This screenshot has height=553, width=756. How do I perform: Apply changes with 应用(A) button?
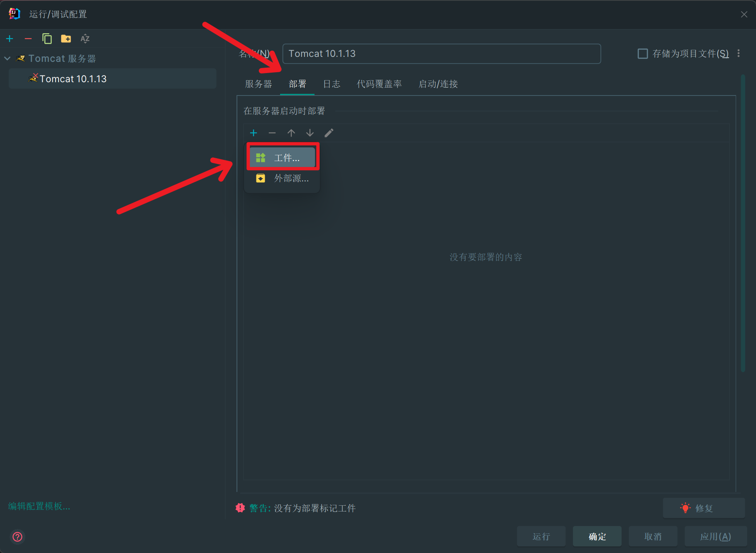[x=716, y=536]
